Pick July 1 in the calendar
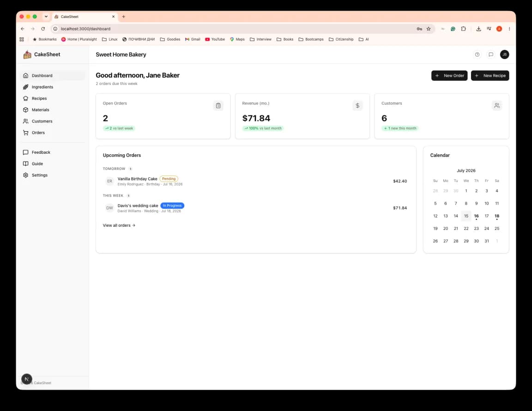The height and width of the screenshot is (411, 532). click(466, 191)
